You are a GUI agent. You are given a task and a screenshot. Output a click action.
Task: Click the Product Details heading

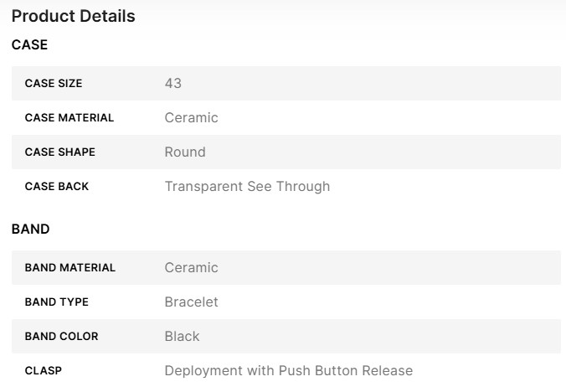(74, 16)
